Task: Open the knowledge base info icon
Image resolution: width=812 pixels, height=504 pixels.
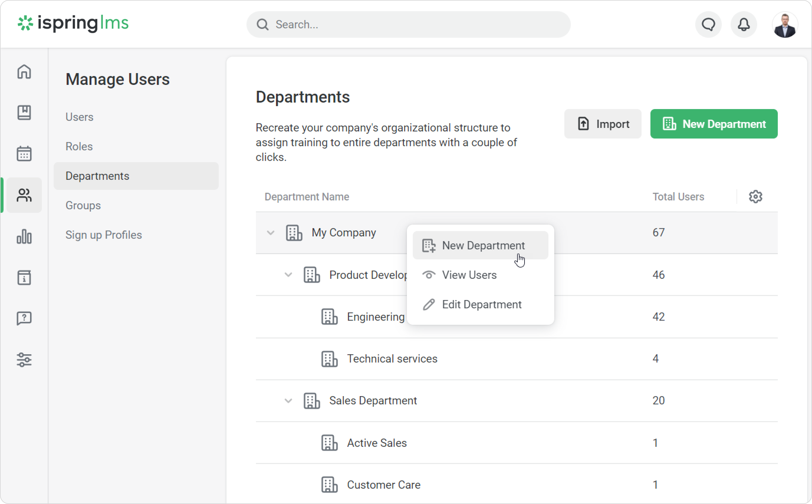Action: pos(24,277)
